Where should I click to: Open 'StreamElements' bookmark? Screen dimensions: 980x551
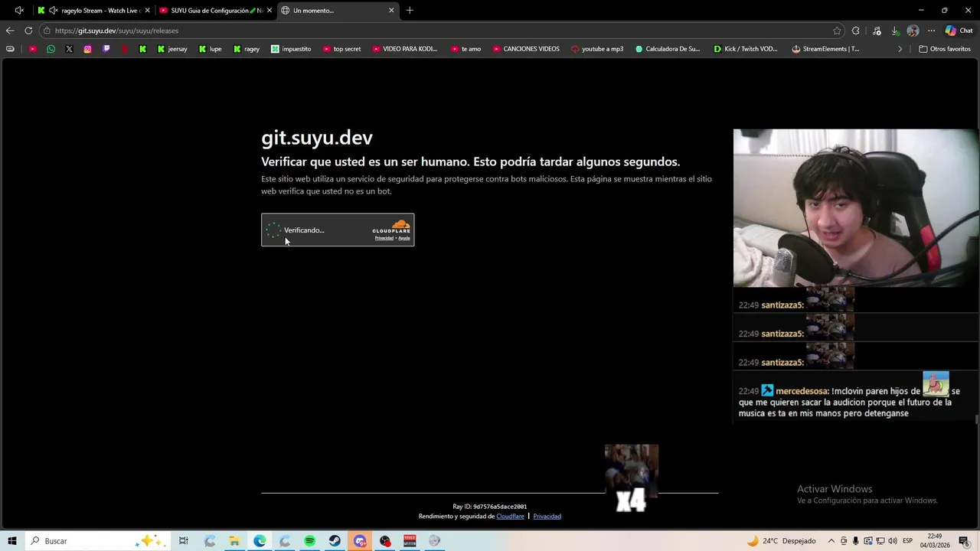[x=825, y=49]
